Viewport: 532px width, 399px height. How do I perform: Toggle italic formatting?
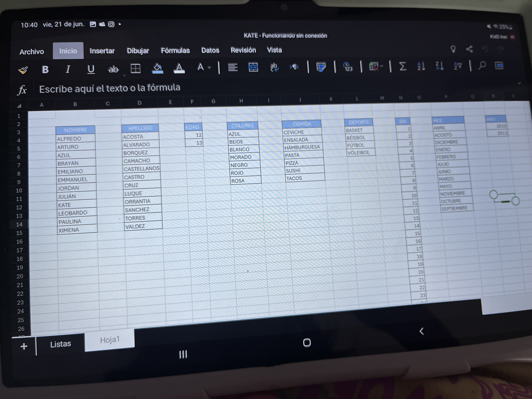[68, 70]
